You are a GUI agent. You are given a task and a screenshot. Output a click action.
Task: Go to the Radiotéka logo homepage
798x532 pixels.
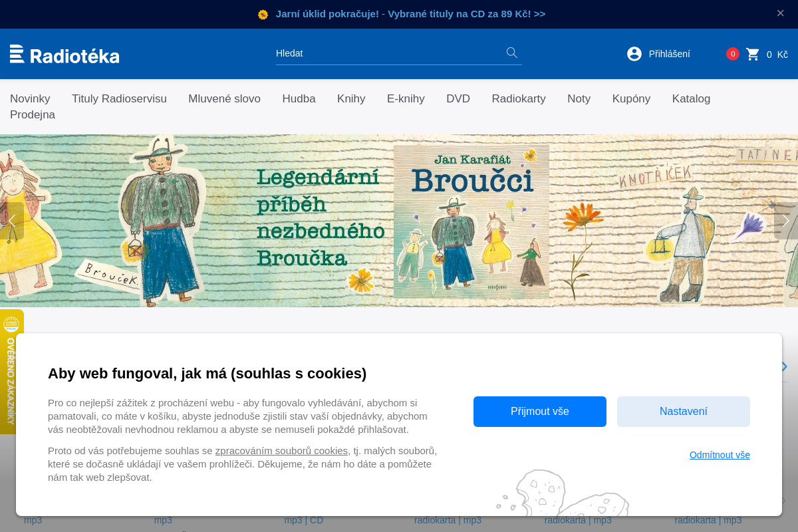coord(65,54)
